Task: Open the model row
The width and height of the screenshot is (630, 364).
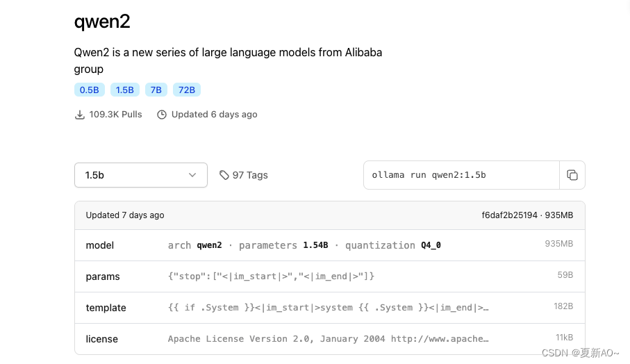Action: click(329, 245)
